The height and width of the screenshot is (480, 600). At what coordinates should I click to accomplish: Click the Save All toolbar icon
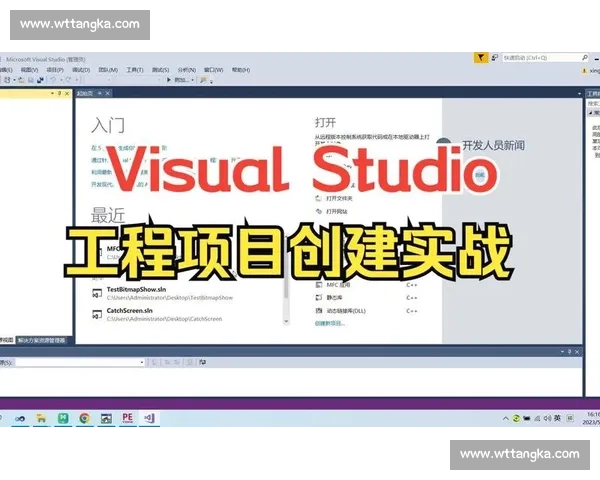pos(40,80)
